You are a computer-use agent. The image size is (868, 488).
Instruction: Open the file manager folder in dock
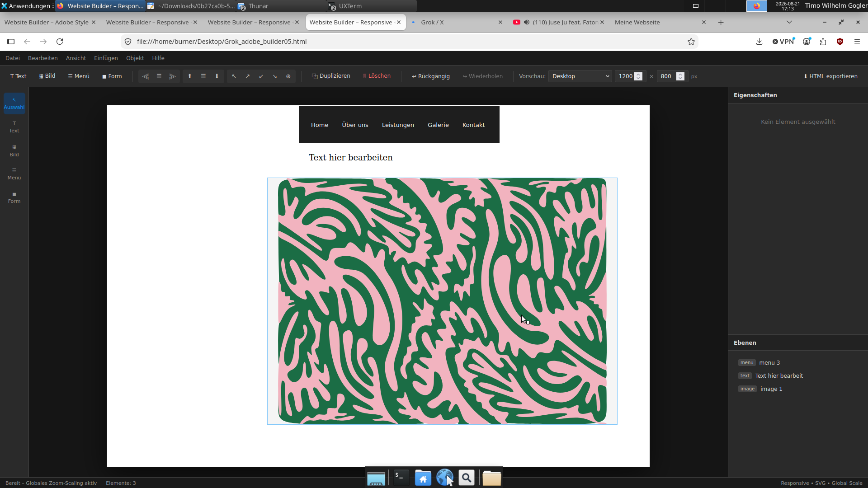pos(491,478)
